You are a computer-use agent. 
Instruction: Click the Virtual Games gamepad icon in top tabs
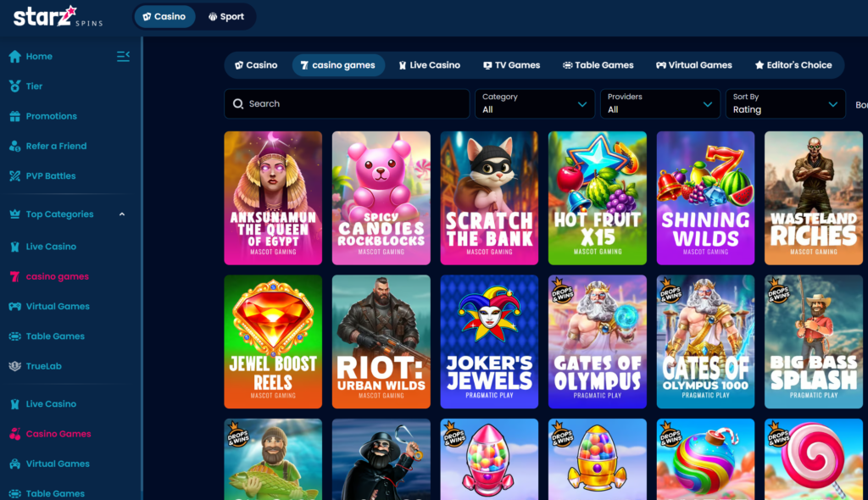point(661,65)
